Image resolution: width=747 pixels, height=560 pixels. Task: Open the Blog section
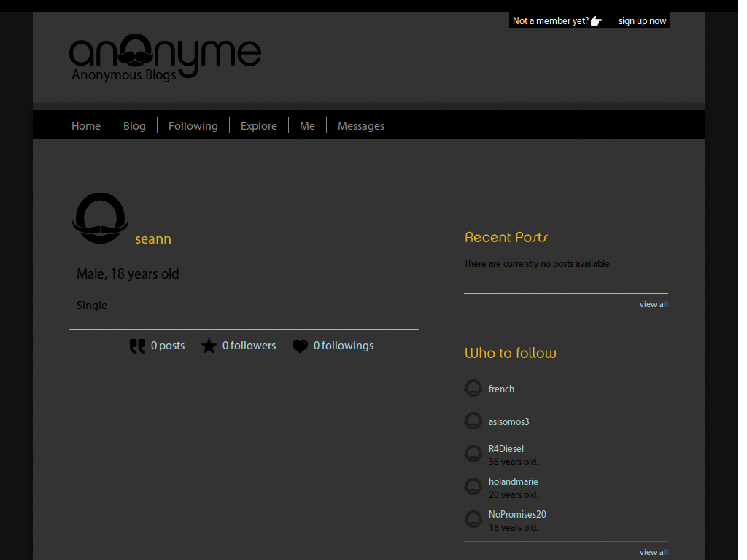point(134,125)
